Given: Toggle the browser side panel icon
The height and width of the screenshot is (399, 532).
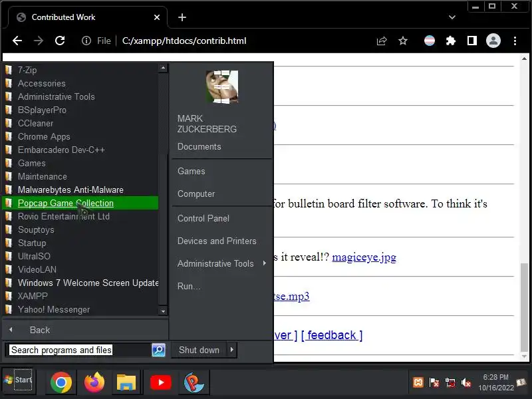Looking at the screenshot, I should [472, 41].
